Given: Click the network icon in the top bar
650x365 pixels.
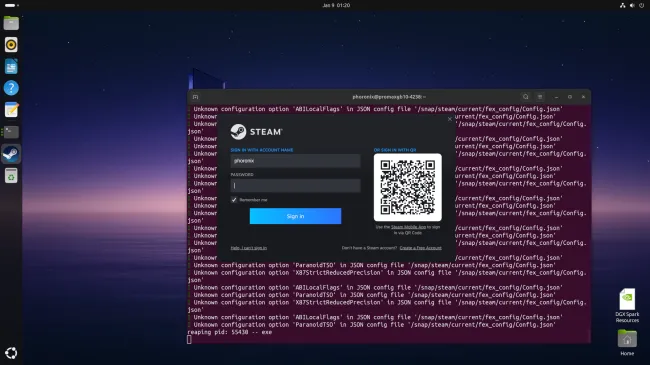Looking at the screenshot, I should point(622,5).
